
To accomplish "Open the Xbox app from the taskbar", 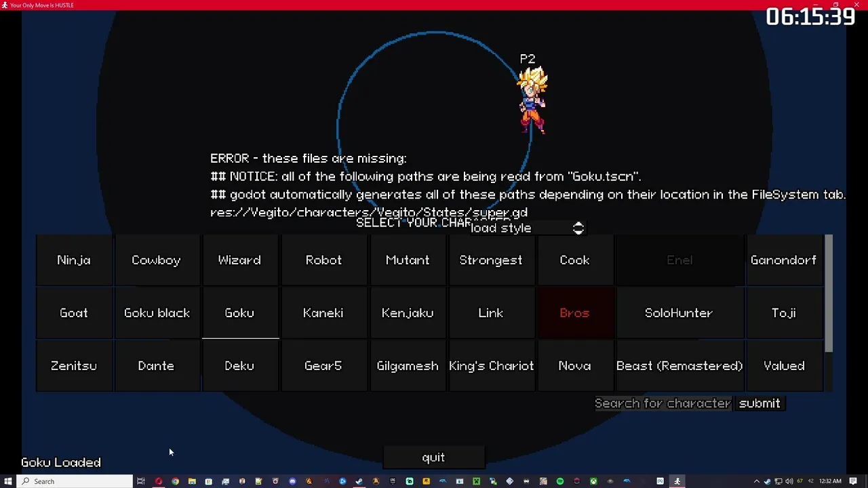I will point(593,481).
